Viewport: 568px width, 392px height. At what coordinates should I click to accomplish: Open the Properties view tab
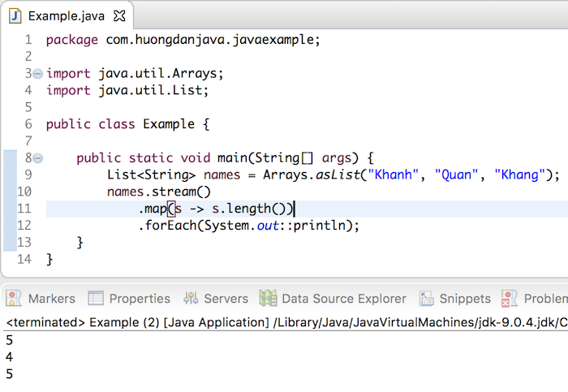pyautogui.click(x=129, y=299)
